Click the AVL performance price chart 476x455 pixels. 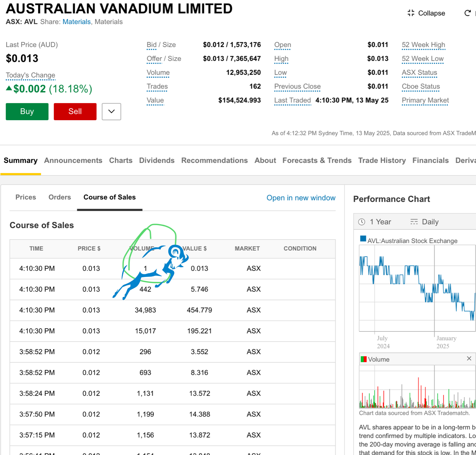417,288
